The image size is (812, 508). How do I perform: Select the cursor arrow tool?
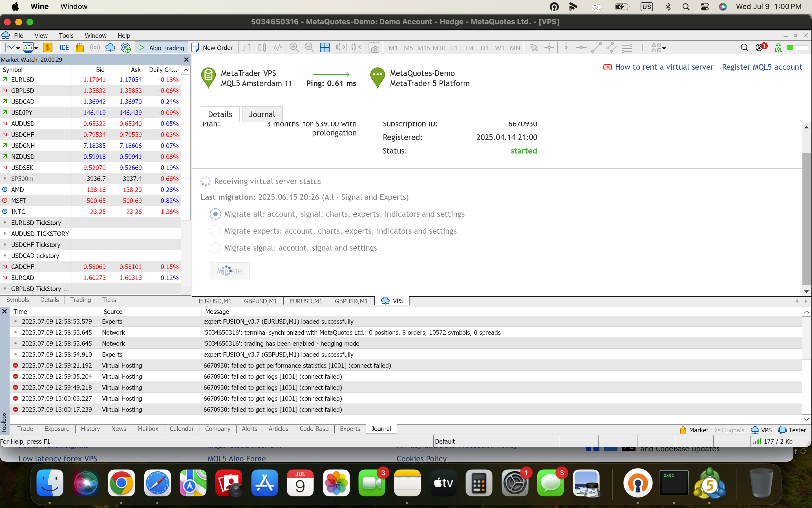[x=533, y=48]
